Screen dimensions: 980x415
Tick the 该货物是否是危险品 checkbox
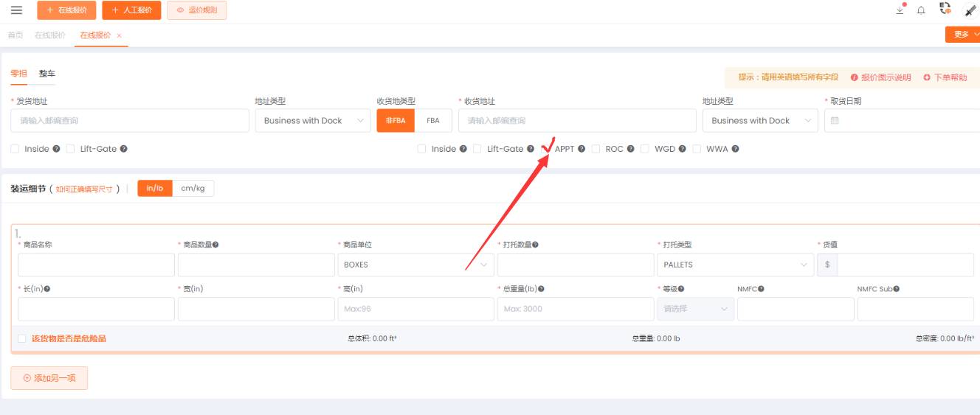coord(22,338)
